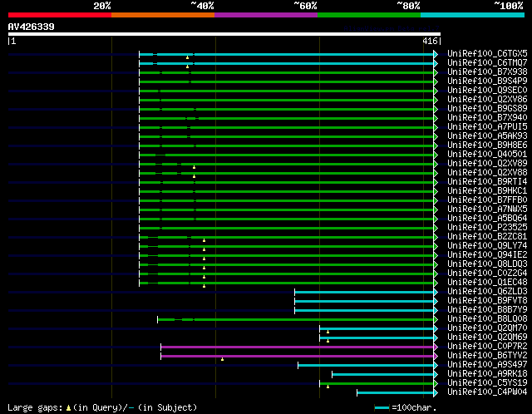Click the yellow gap marker under UniRef100_B6TYV2
Viewport: 532px width, 414px height.
click(x=222, y=359)
